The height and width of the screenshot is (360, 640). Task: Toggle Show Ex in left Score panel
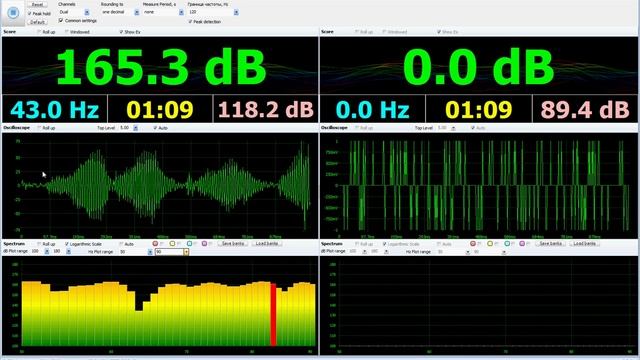pos(121,32)
